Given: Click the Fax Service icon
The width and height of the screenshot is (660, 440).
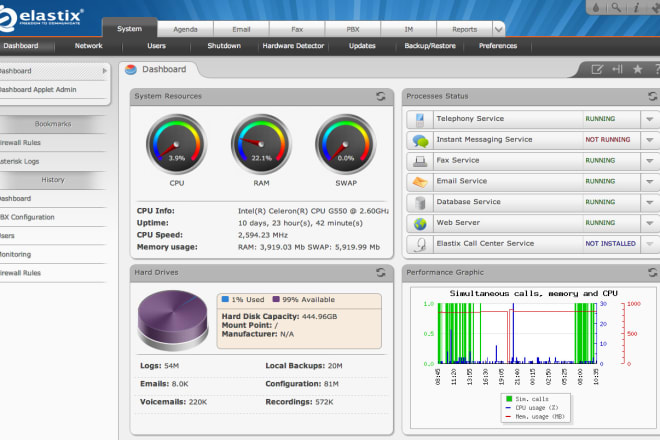Looking at the screenshot, I should click(420, 161).
